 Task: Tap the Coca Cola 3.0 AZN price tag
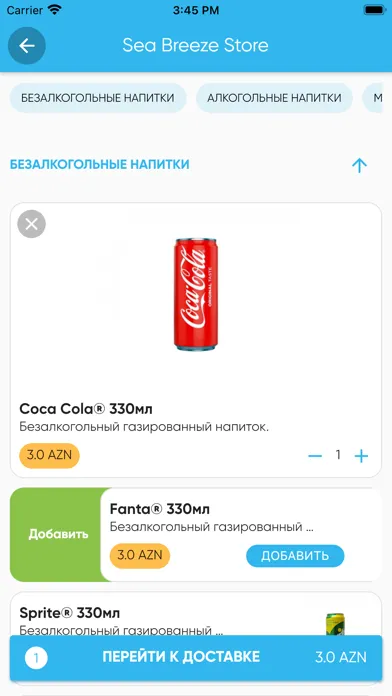pyautogui.click(x=49, y=455)
